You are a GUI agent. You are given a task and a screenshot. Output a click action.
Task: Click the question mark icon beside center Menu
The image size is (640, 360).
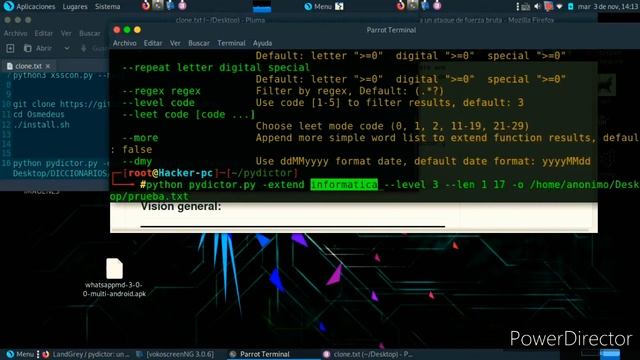pyautogui.click(x=339, y=7)
